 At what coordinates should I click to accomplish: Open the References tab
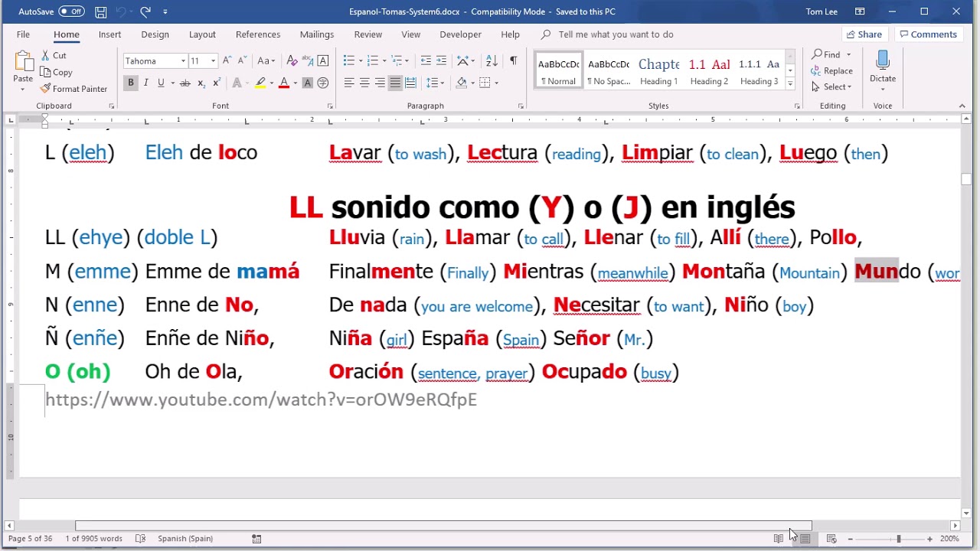point(258,34)
